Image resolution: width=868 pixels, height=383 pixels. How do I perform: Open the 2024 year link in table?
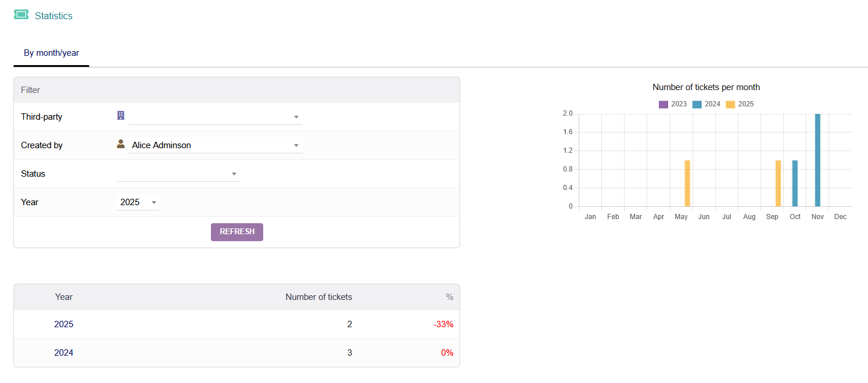64,353
